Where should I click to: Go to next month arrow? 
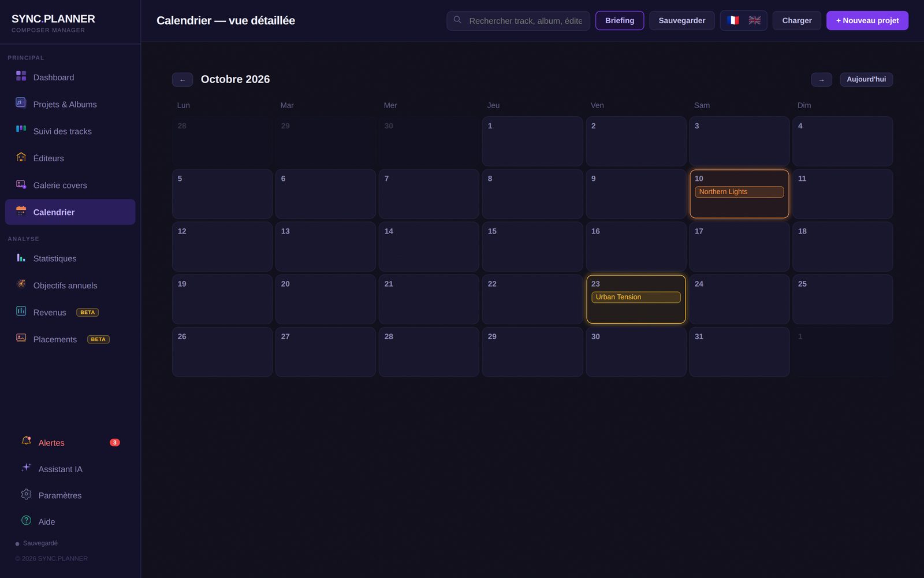[x=821, y=80]
